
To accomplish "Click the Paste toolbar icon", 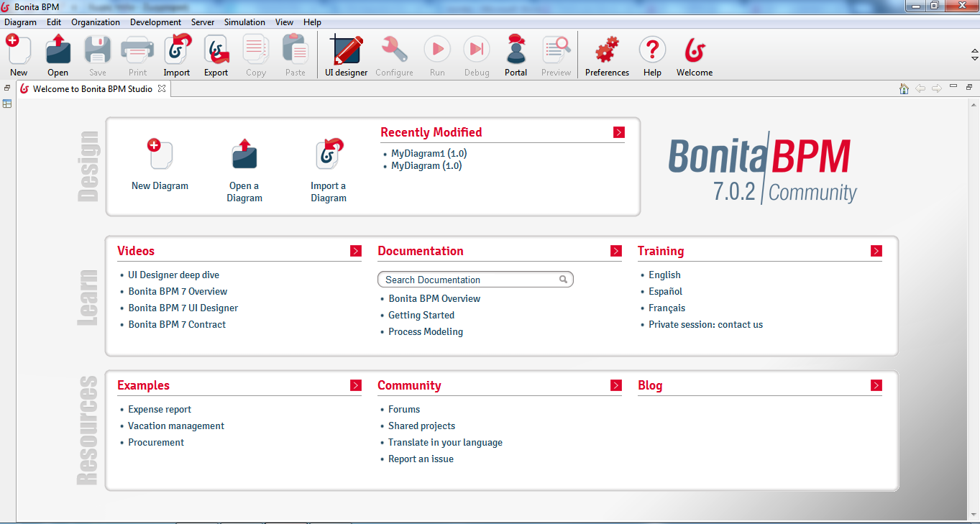I will tap(296, 50).
